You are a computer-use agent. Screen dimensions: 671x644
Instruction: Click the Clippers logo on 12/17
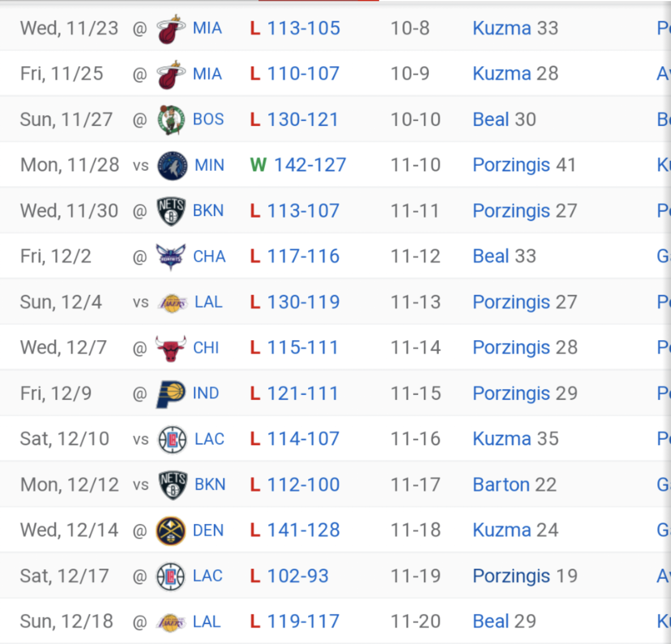click(170, 577)
